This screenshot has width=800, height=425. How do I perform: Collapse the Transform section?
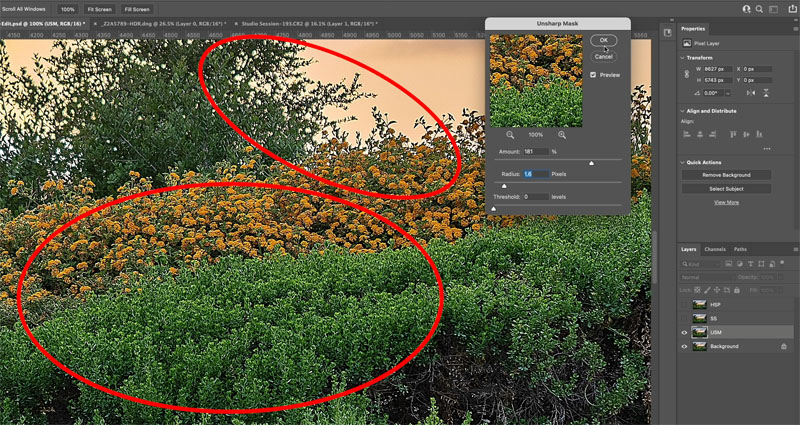point(682,58)
